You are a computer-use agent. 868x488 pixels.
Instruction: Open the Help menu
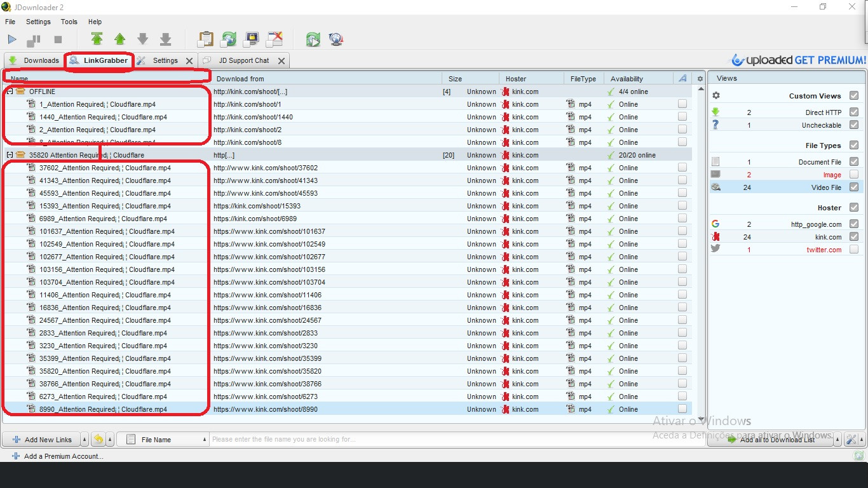point(95,22)
